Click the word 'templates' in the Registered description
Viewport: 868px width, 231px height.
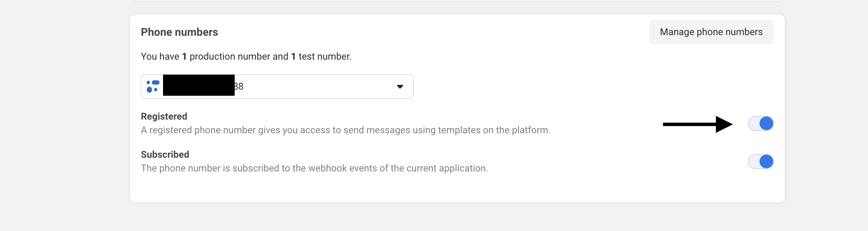[459, 130]
